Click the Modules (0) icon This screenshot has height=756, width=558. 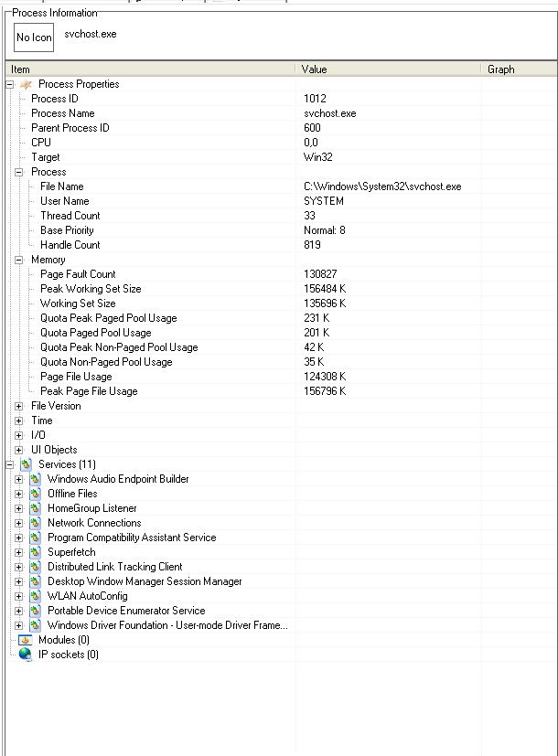(26, 640)
